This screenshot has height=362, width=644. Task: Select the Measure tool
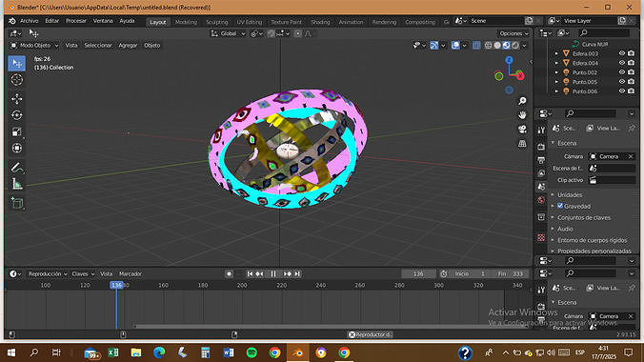coord(17,184)
